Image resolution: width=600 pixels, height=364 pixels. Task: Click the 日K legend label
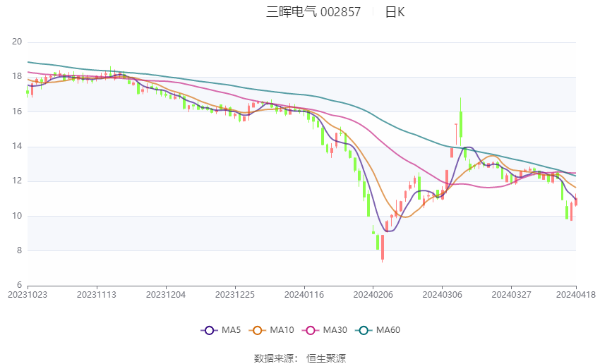point(395,12)
